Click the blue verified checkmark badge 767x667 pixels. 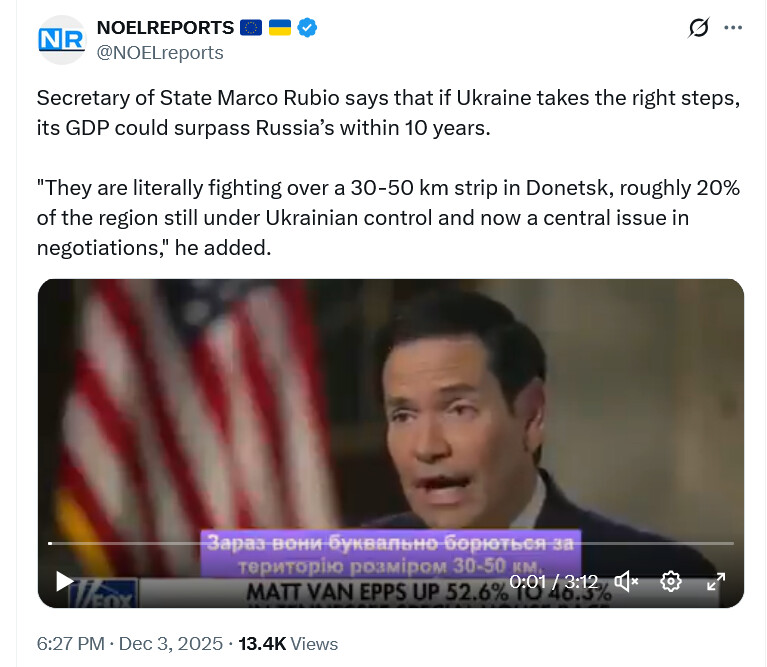309,28
